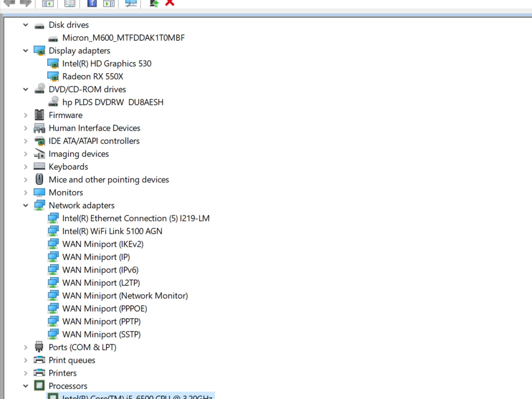Screen dimensions: 532x399
Task: Click the scan for hardware changes icon
Action: tap(131, 3)
